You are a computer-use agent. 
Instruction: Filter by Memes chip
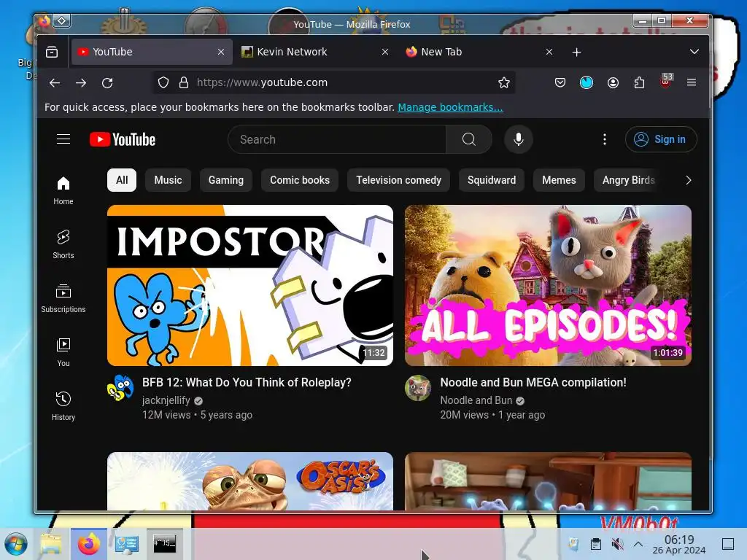[x=559, y=180]
